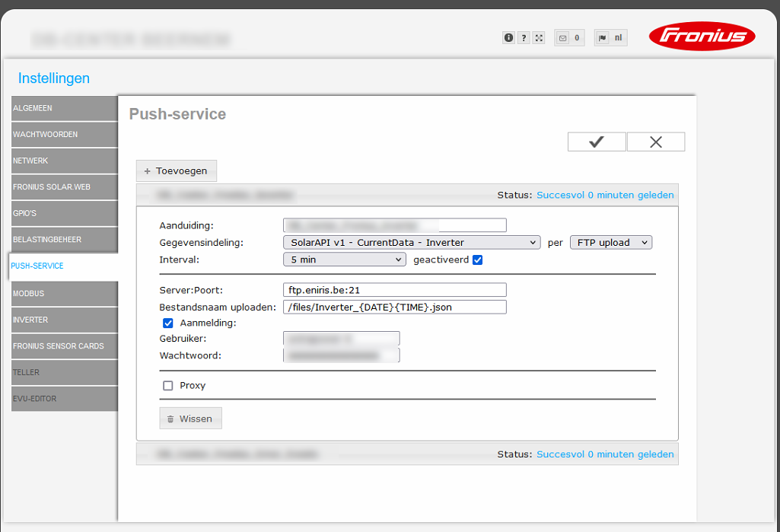Toggle fullscreen with the expand arrows icon

[x=539, y=37]
